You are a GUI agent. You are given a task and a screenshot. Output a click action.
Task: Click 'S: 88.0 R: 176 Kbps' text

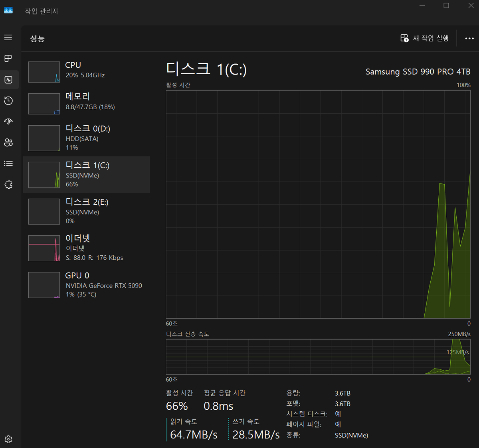94,258
